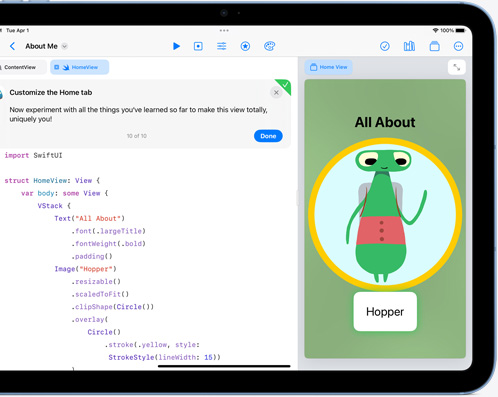Switch to the ContentView tab
This screenshot has width=498, height=397.
(20, 67)
